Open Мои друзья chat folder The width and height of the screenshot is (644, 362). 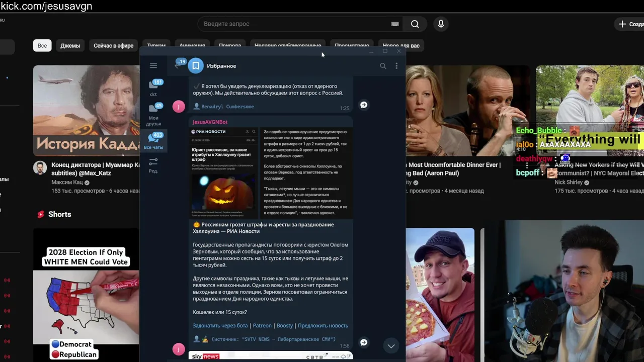(x=153, y=114)
